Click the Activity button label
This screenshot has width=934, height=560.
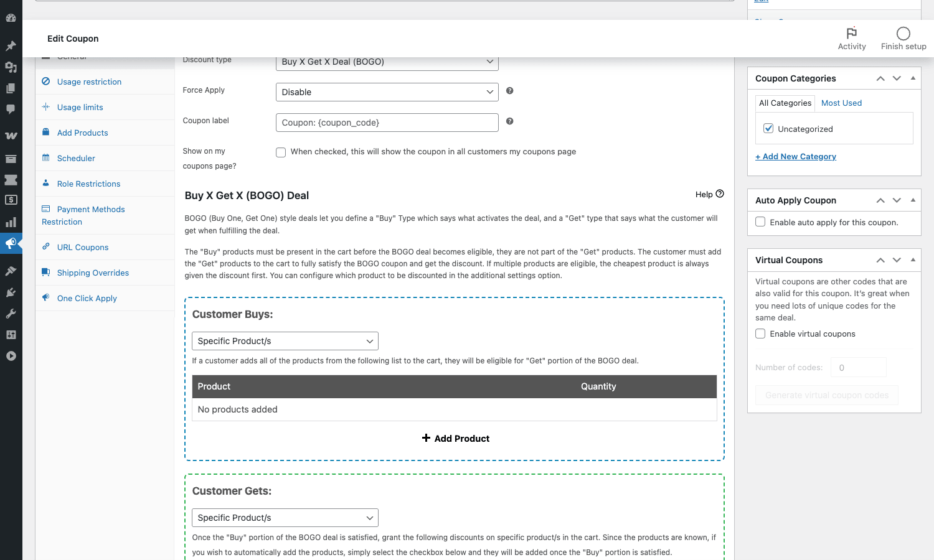pos(852,47)
